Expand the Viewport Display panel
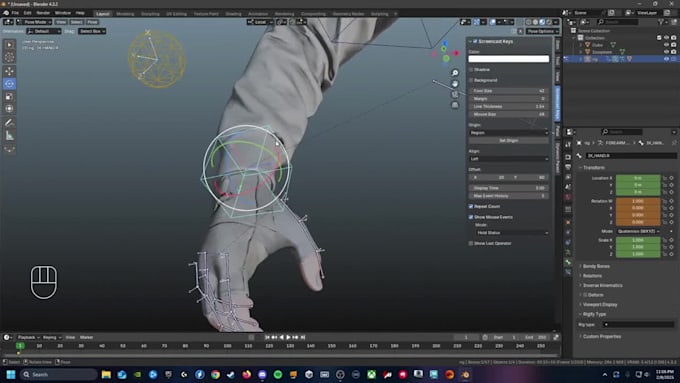680x383 pixels. [599, 304]
